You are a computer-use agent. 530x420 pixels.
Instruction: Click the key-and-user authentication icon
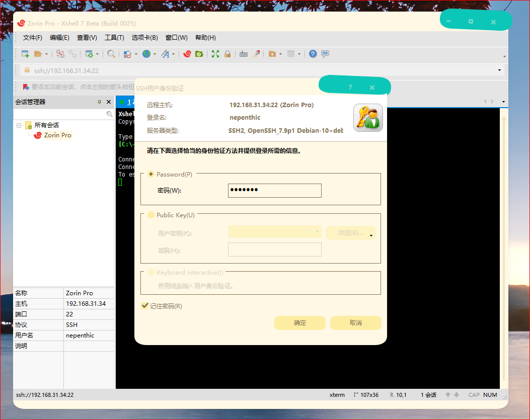[368, 118]
